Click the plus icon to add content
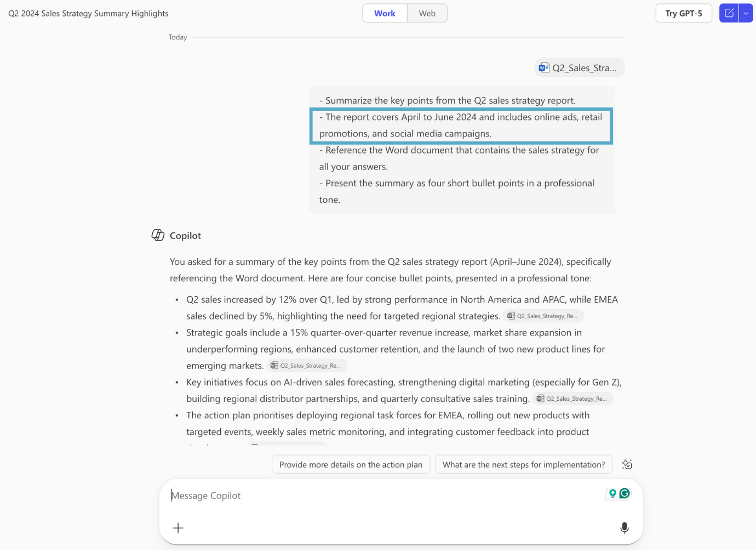756x551 pixels. click(178, 528)
